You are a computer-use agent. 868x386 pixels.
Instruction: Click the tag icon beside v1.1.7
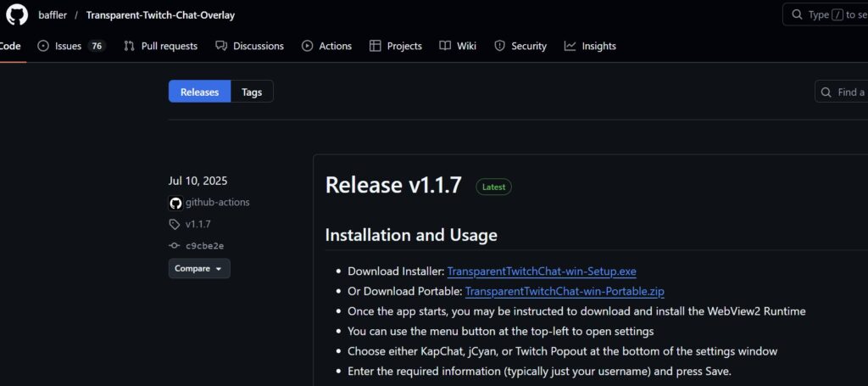click(175, 224)
